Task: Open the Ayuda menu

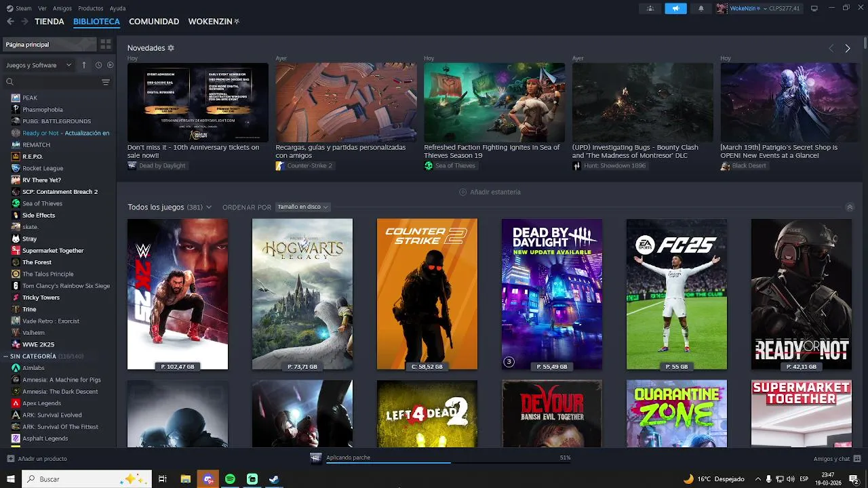Action: [x=117, y=8]
